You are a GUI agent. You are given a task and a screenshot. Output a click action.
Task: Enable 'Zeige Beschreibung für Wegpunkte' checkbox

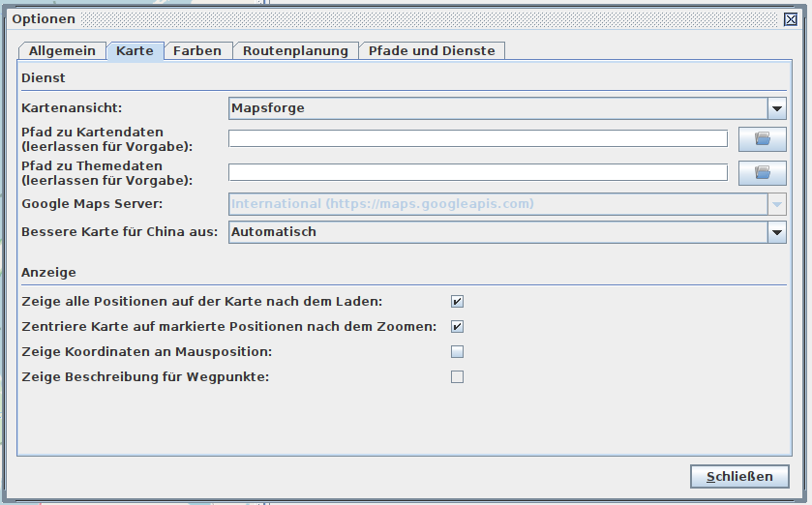(457, 377)
